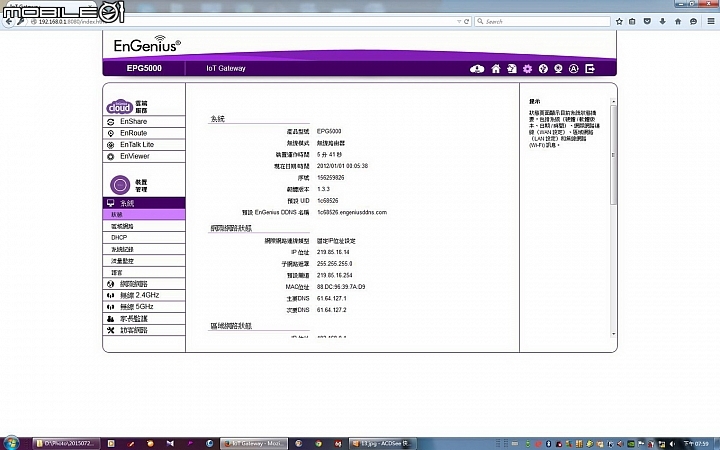Open EnTalk Lite in the sidebar
Image resolution: width=720 pixels, height=450 pixels.
click(144, 145)
